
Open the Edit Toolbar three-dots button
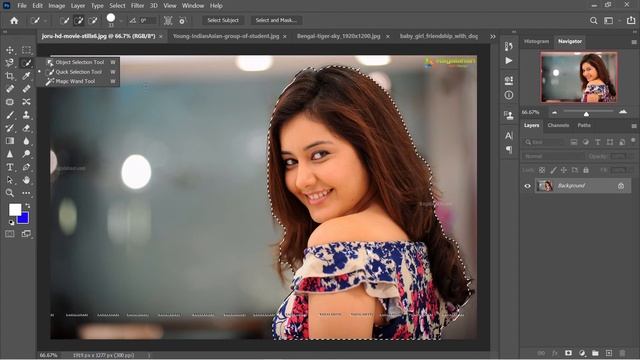pos(27,193)
